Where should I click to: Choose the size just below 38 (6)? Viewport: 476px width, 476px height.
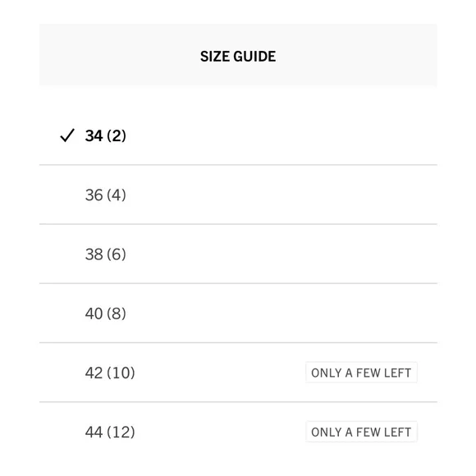[x=238, y=313]
